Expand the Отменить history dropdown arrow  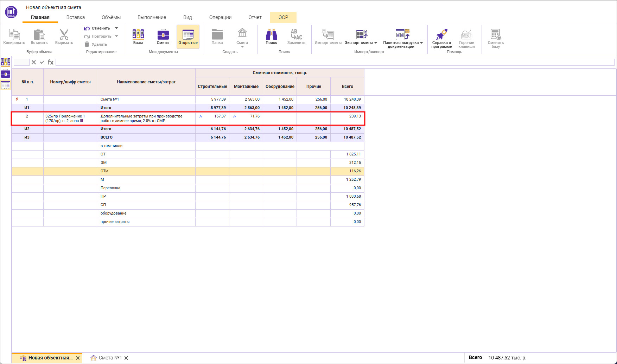116,28
